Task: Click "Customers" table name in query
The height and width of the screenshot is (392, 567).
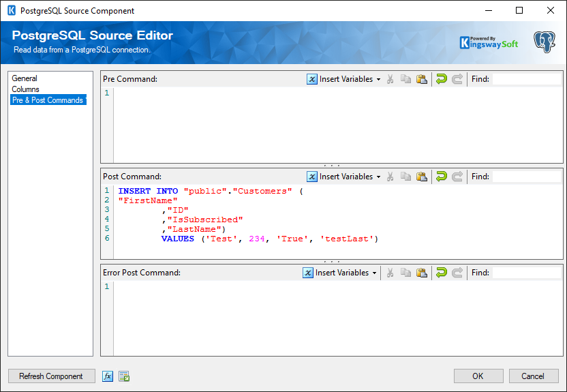Action: coord(262,191)
